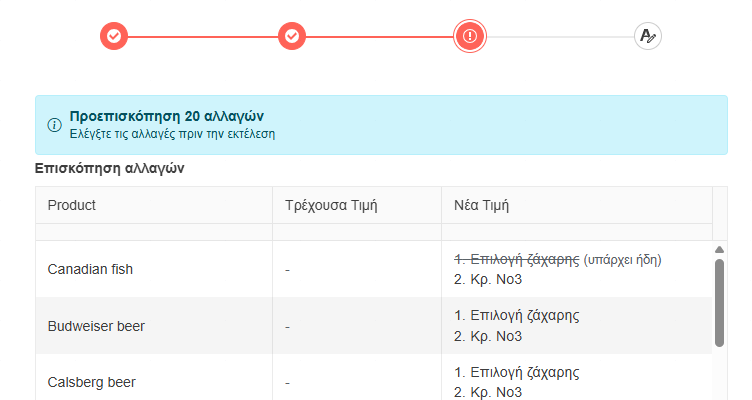Click the (υπάρχει ήδη) note

(x=623, y=259)
